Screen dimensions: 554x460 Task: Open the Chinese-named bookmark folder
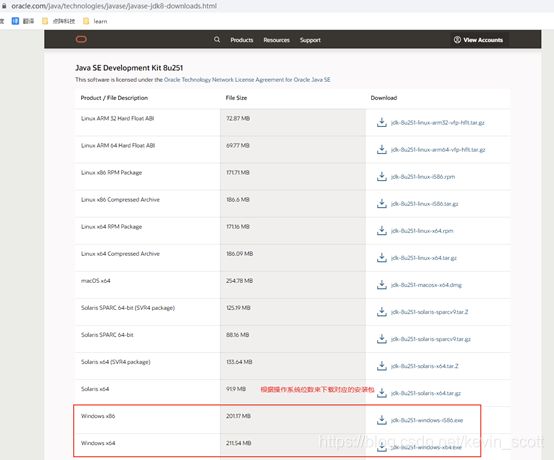tap(58, 21)
